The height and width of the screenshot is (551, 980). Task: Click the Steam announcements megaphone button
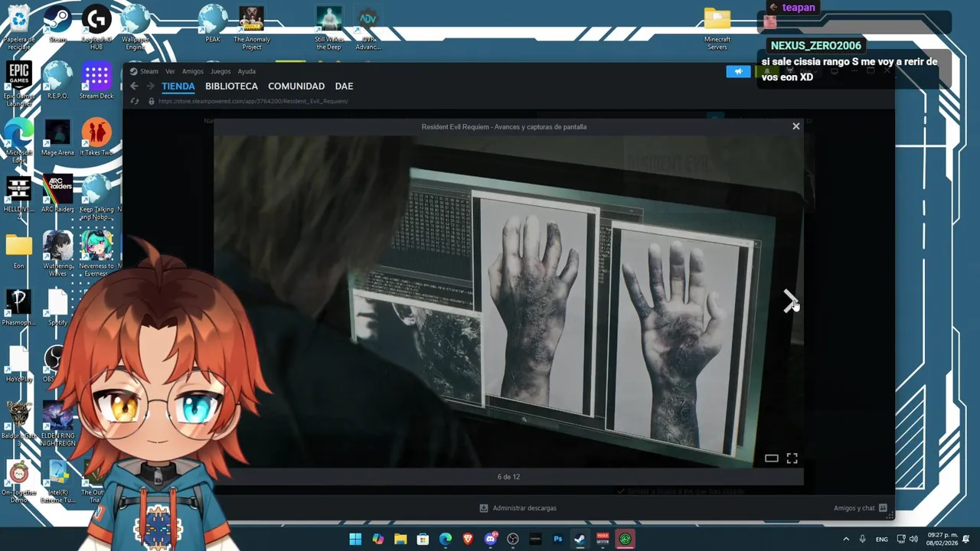738,72
